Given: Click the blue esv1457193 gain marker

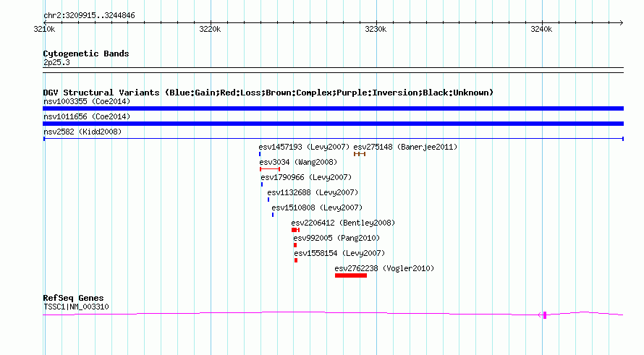Looking at the screenshot, I should [x=260, y=154].
